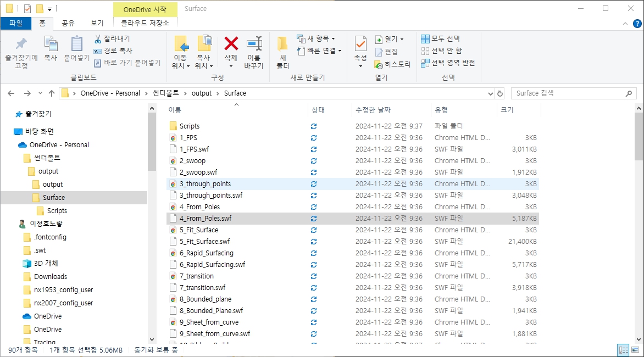Expand 열기 (Open) dropdown arrow

point(402,40)
